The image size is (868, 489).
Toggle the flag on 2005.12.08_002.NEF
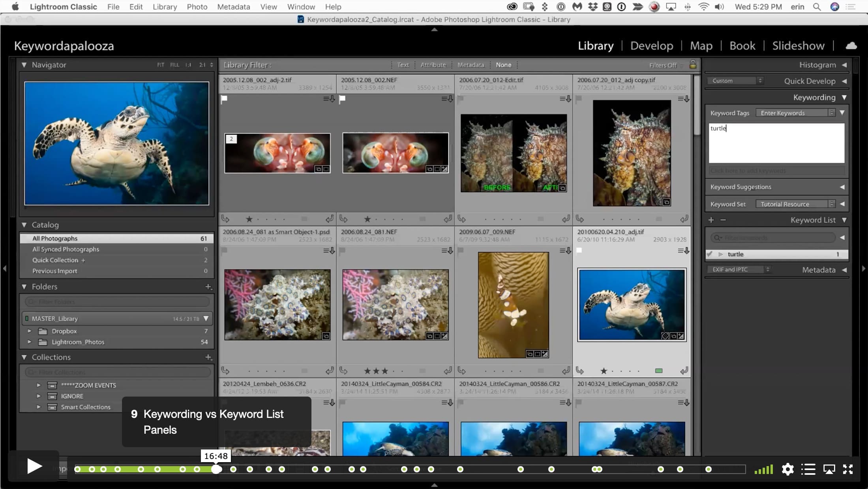point(343,99)
